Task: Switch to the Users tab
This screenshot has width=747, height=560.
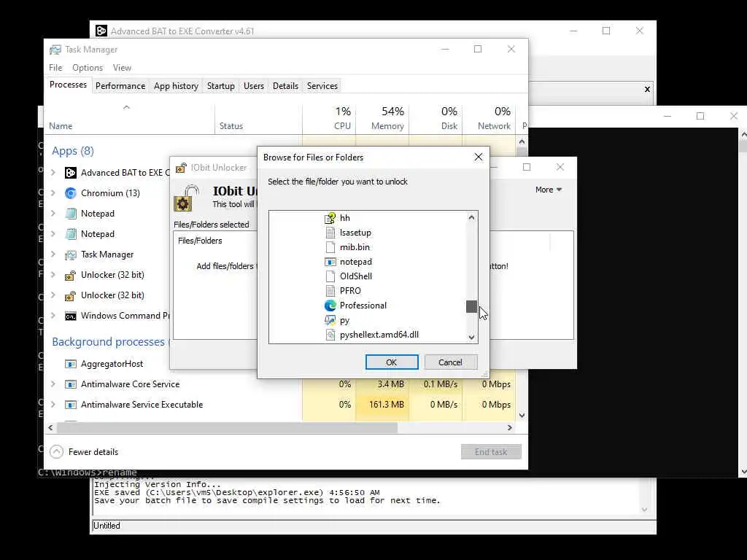Action: [253, 86]
